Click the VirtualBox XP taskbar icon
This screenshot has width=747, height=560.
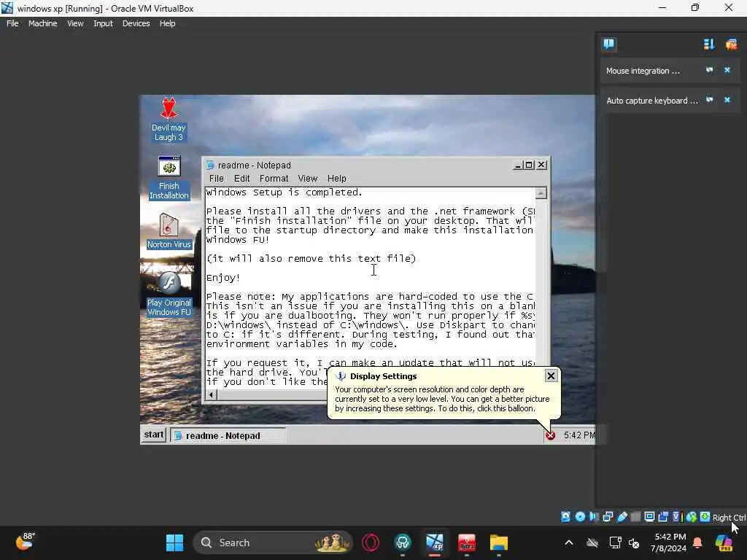pos(435,542)
